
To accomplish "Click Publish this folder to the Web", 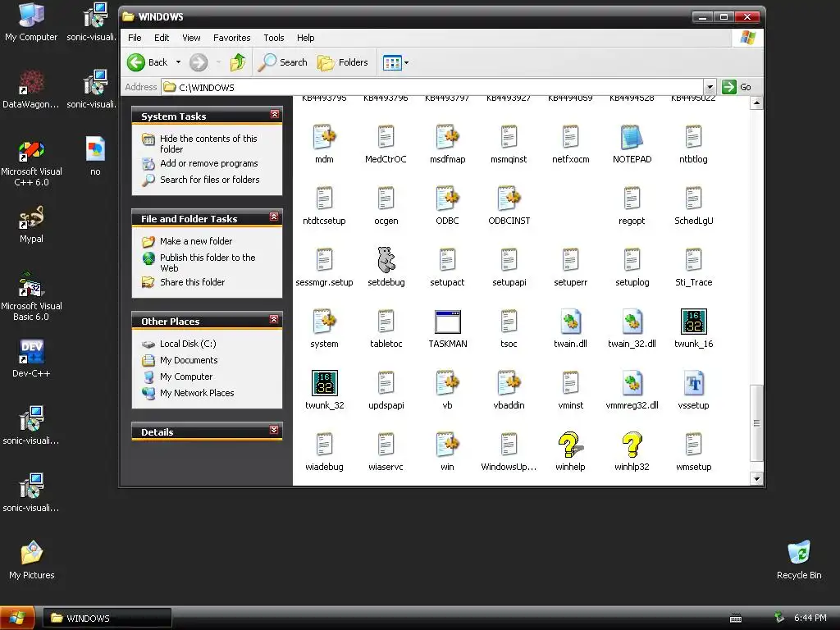I will [208, 262].
